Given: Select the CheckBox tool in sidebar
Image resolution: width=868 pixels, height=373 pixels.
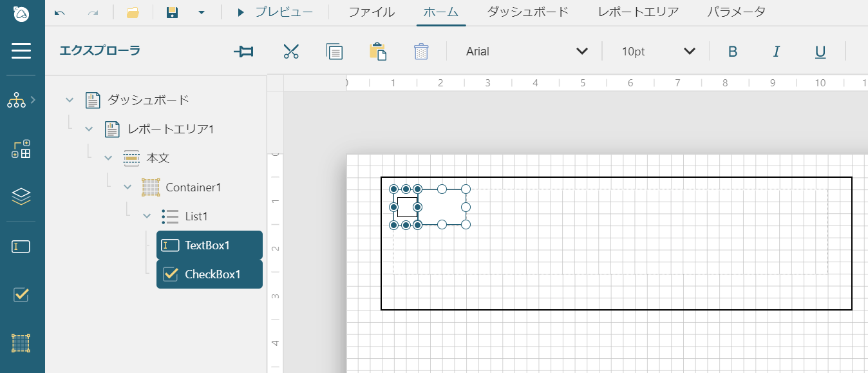Looking at the screenshot, I should click(x=21, y=294).
